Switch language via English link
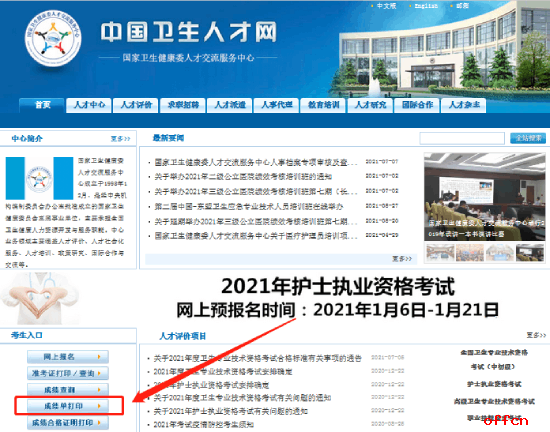The height and width of the screenshot is (432, 550). click(426, 6)
